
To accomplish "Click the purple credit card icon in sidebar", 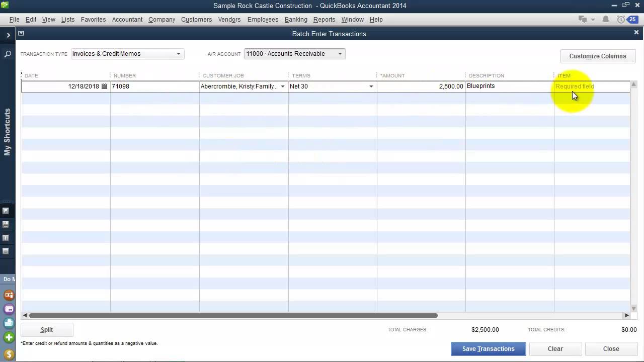I will [9, 309].
